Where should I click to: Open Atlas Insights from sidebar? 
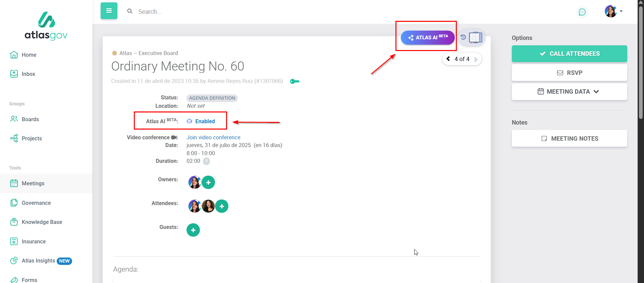pos(39,261)
